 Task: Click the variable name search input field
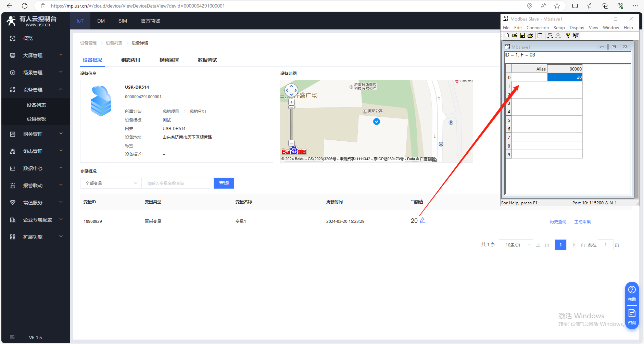[x=176, y=183]
